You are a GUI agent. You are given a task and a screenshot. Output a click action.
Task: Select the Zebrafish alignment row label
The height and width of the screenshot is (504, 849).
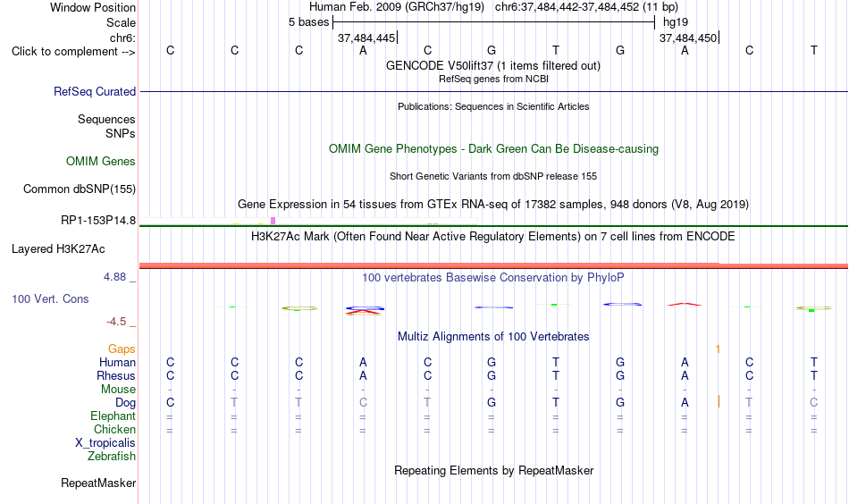click(112, 457)
